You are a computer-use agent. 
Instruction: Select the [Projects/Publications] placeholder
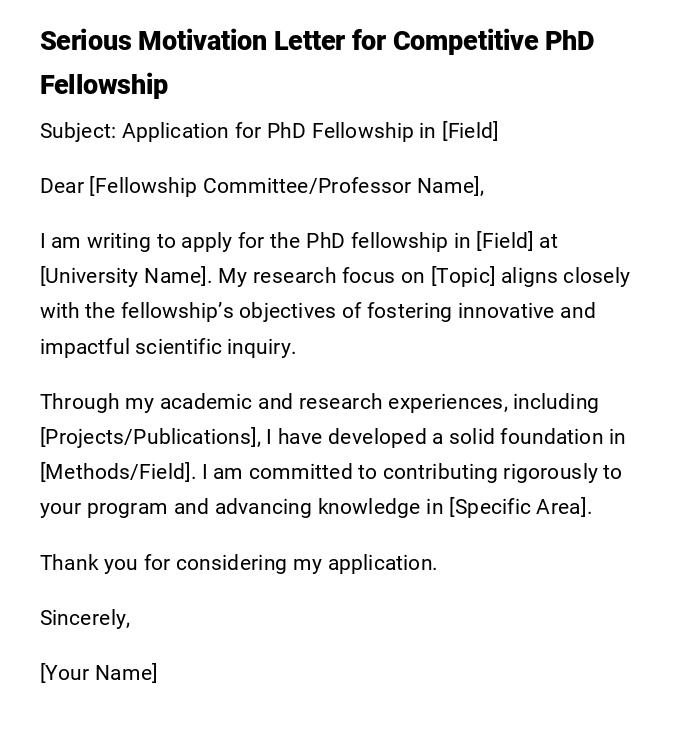tap(149, 437)
